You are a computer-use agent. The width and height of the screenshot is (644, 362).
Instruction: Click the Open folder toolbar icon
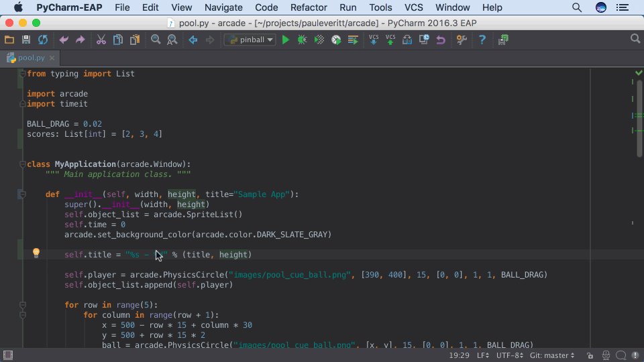click(x=9, y=40)
